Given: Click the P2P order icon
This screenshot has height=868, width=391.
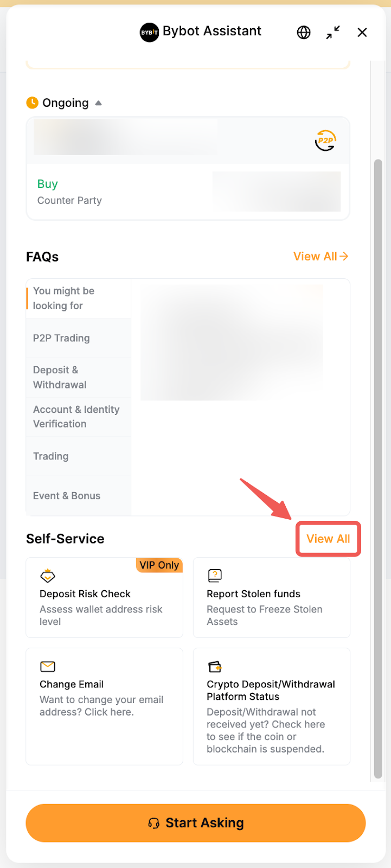Looking at the screenshot, I should [325, 141].
